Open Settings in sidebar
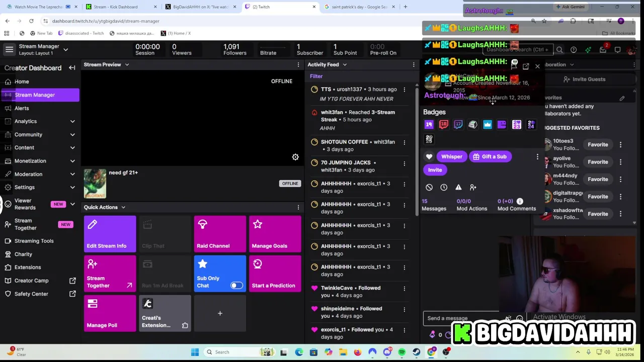Viewport: 644px width, 362px height. coord(24,187)
